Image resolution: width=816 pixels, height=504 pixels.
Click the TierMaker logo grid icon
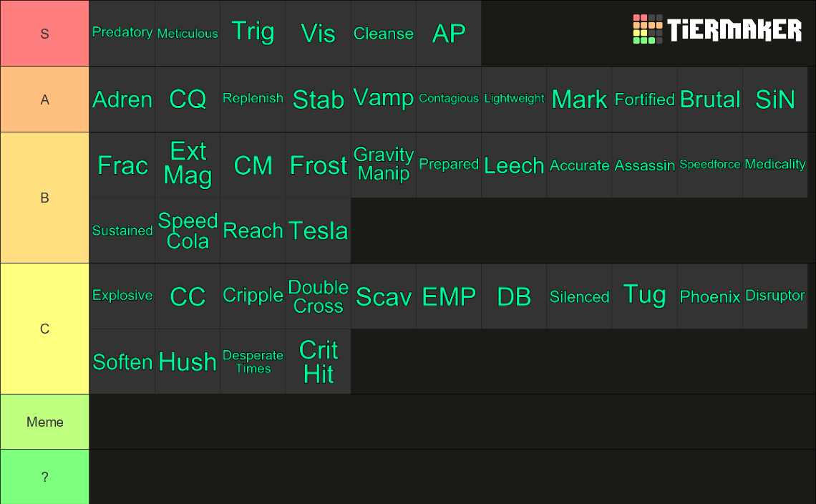[647, 29]
